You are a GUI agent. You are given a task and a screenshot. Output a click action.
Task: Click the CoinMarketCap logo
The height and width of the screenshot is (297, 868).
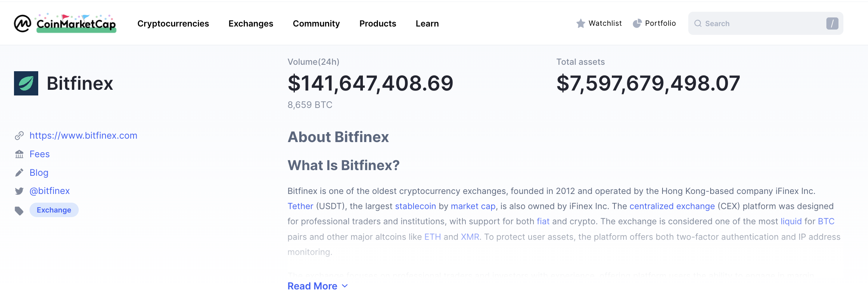pyautogui.click(x=65, y=23)
